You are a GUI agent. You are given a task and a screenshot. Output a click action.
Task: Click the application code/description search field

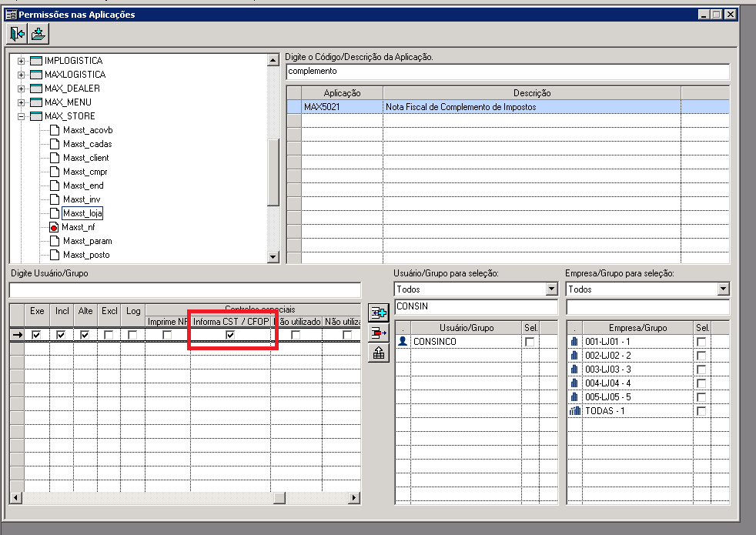click(x=507, y=72)
